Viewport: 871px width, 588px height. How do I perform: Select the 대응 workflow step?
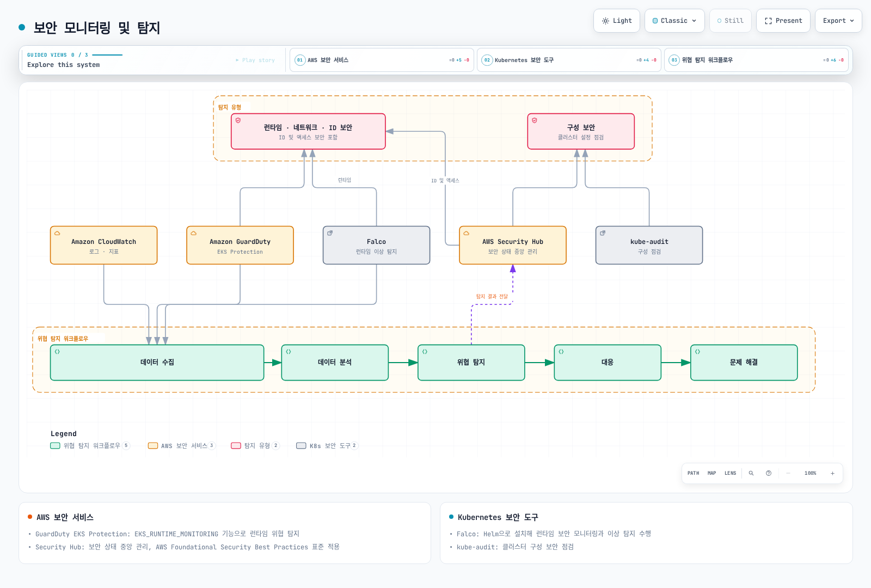[608, 363]
